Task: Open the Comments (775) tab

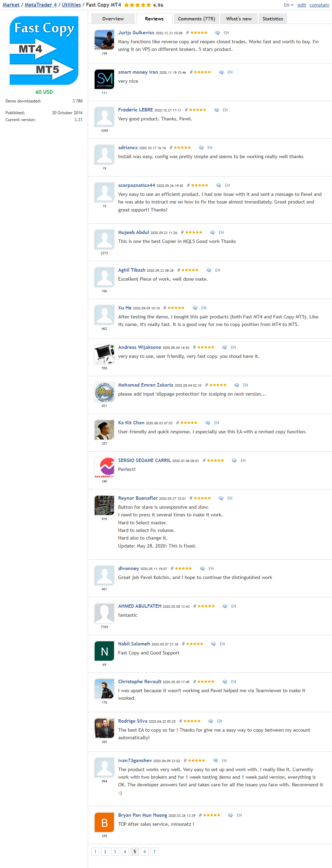Action: (196, 19)
